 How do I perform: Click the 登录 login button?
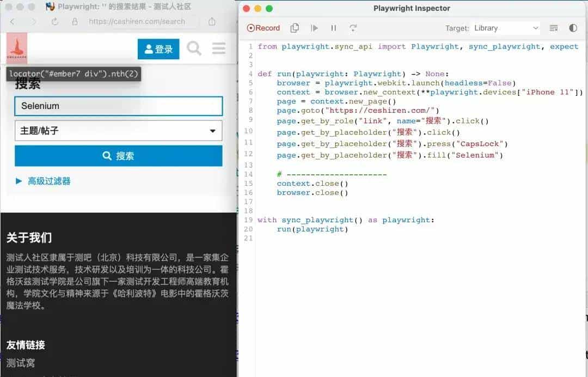(157, 48)
